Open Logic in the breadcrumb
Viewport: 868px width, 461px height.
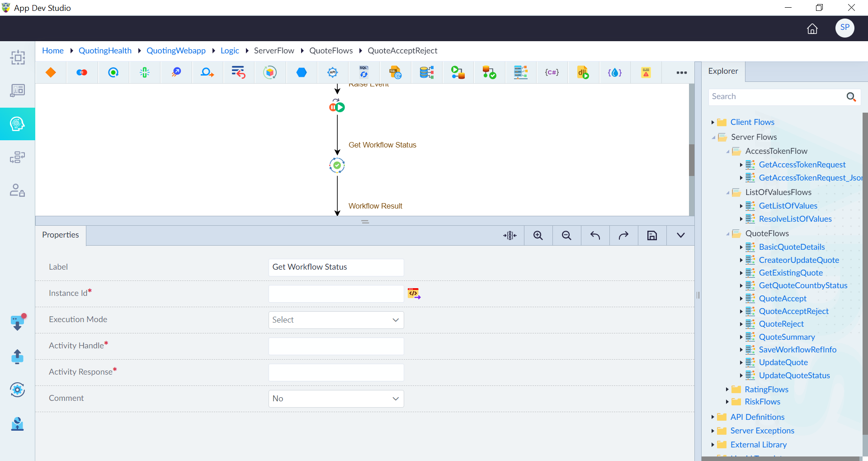click(x=230, y=51)
